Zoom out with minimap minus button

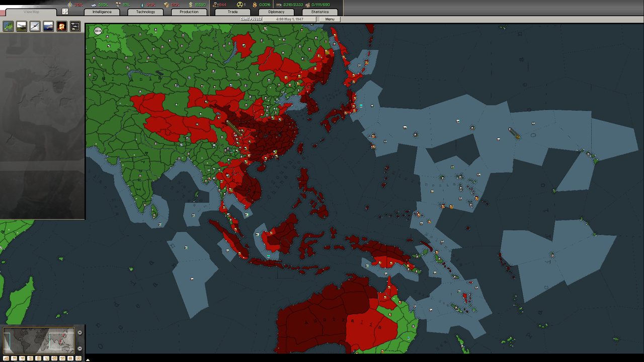coord(79,348)
